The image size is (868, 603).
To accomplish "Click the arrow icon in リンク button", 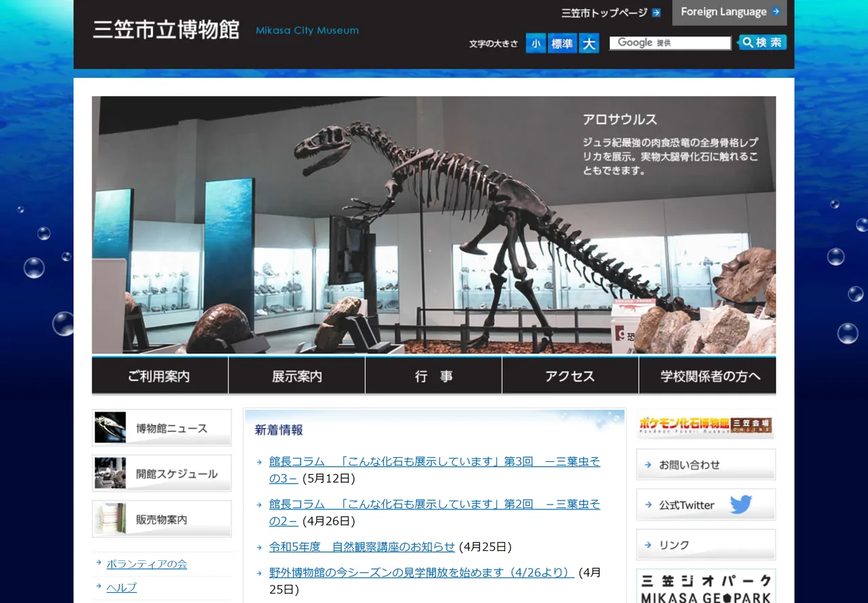I will pyautogui.click(x=648, y=545).
